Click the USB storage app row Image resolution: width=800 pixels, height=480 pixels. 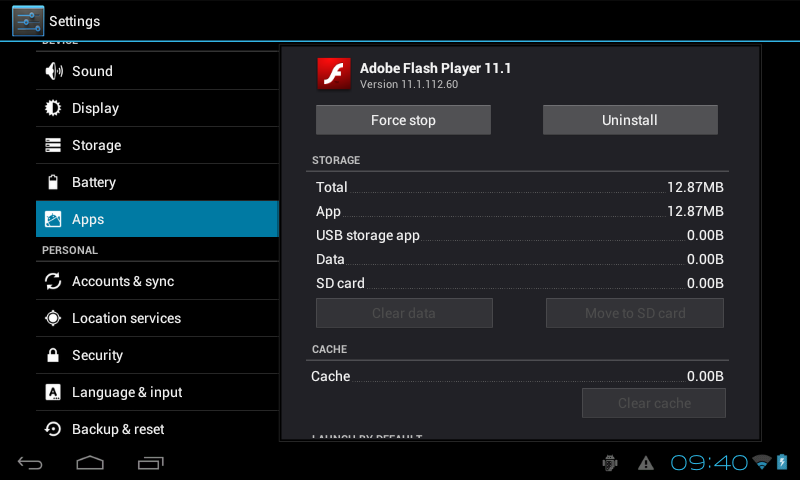point(519,235)
